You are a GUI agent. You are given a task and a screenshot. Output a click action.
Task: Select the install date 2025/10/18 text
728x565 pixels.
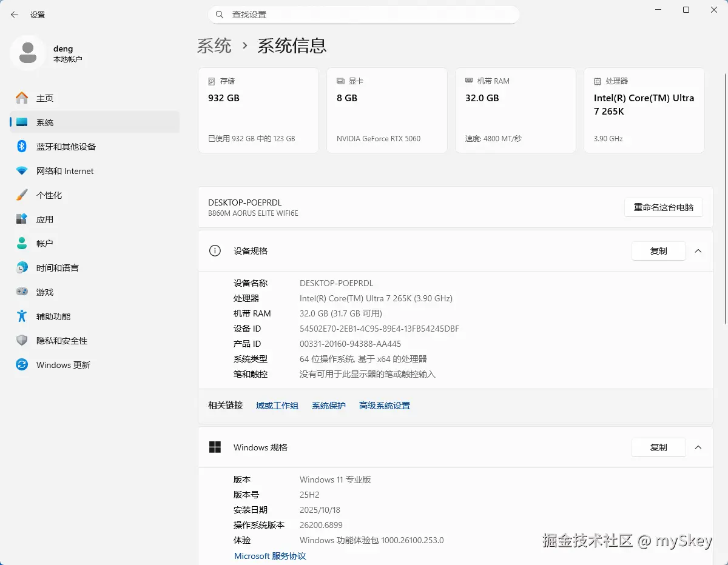click(320, 510)
